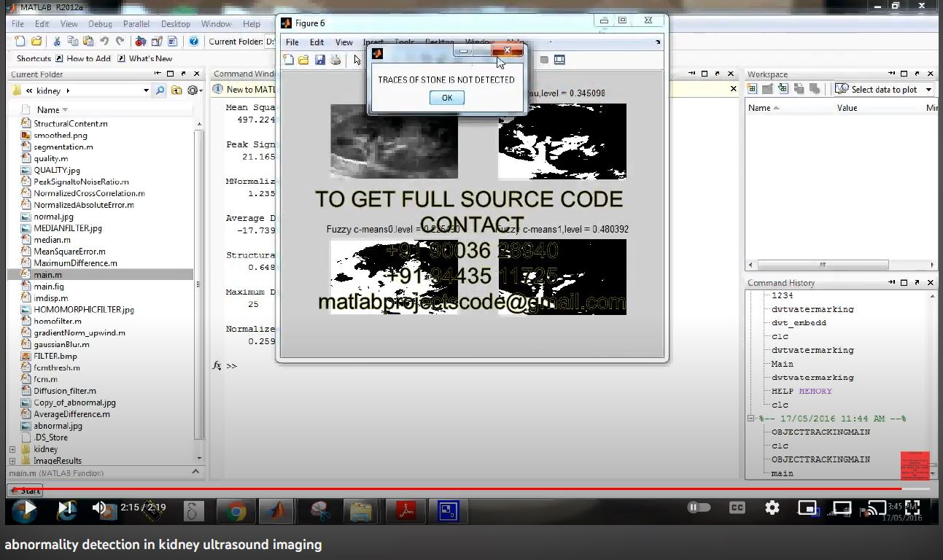Click the Print icon in Figure 6 toolbar
This screenshot has height=560, width=943.
(x=335, y=60)
